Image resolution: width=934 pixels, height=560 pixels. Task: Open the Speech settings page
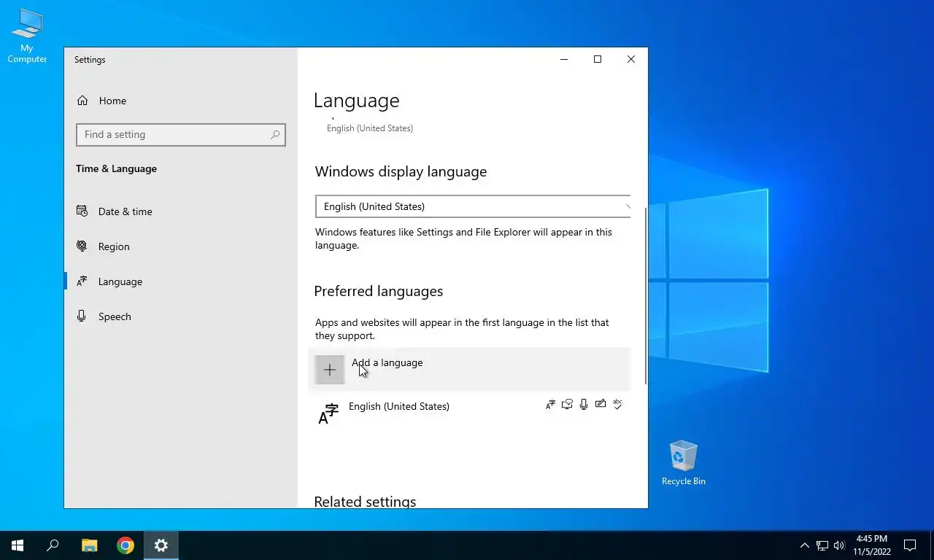[x=181, y=316]
